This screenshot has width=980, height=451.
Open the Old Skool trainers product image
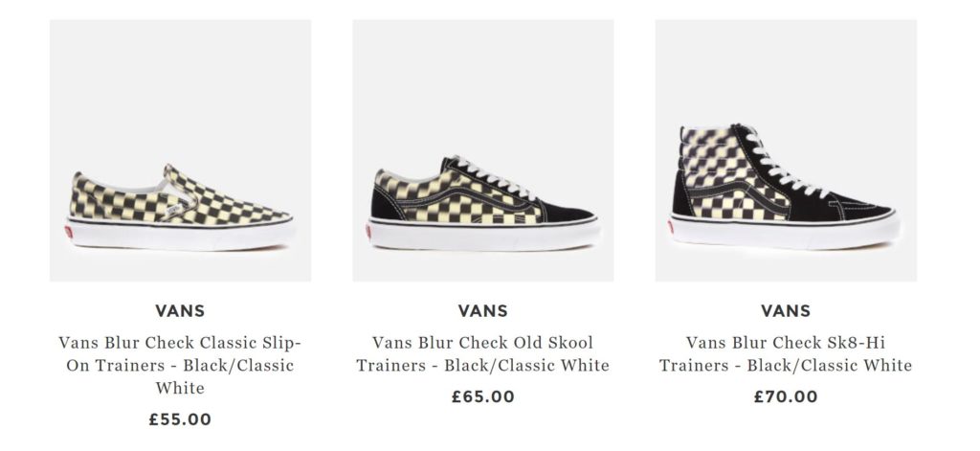point(482,150)
